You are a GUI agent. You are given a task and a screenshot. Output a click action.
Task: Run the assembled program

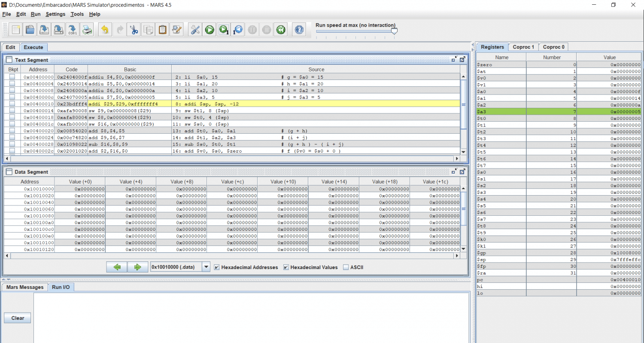coord(210,30)
